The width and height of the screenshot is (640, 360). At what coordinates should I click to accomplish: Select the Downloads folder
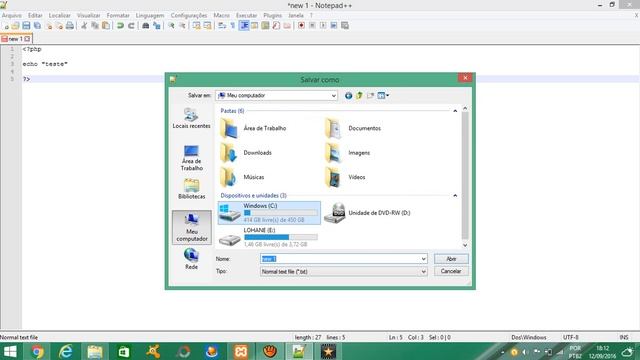point(246,153)
